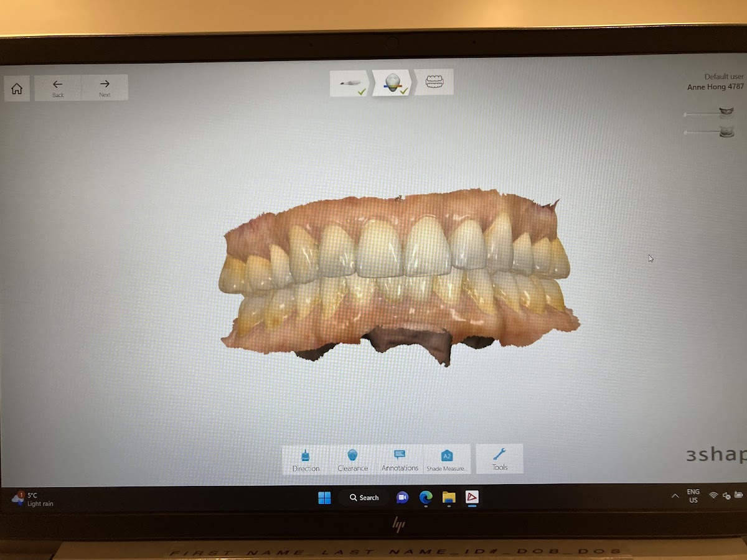Switch to the scanner workflow step

(351, 83)
